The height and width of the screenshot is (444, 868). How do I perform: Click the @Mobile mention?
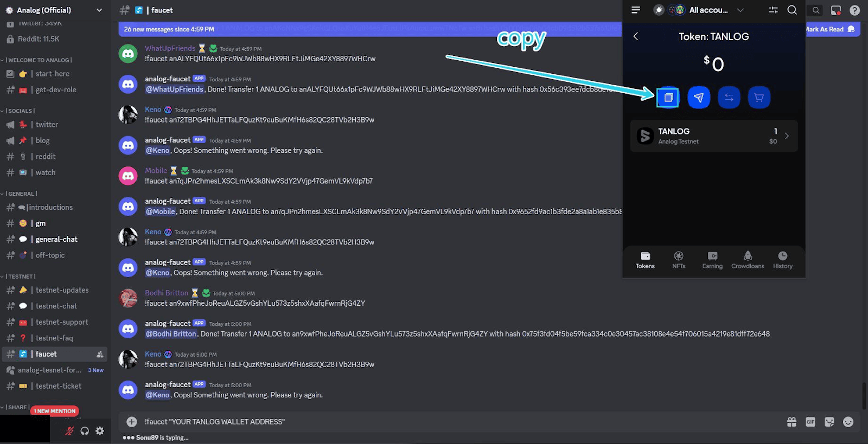coord(161,212)
